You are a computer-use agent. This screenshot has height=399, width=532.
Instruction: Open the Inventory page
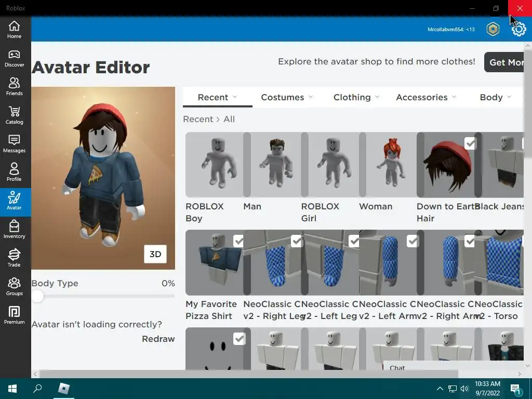pos(14,230)
